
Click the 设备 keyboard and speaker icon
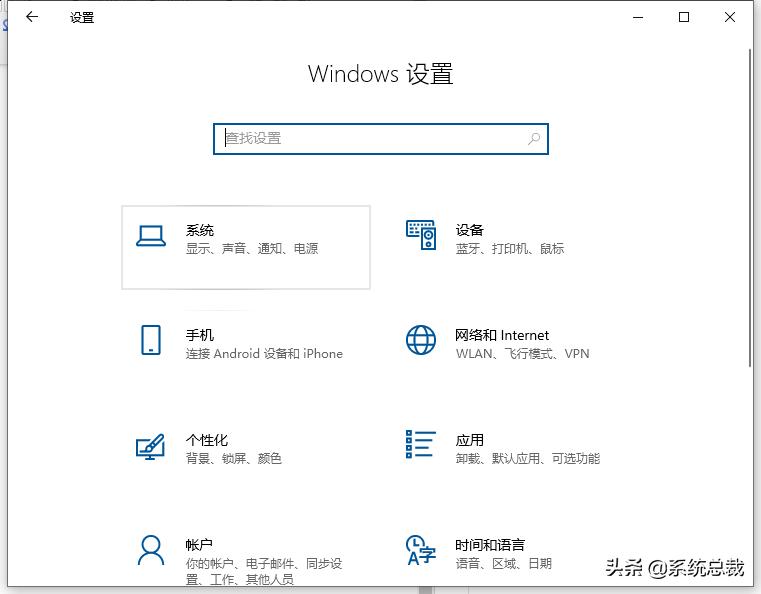tap(421, 235)
